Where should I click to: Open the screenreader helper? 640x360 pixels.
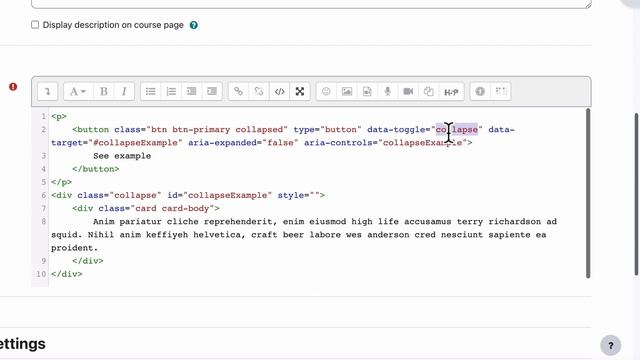pyautogui.click(x=501, y=91)
